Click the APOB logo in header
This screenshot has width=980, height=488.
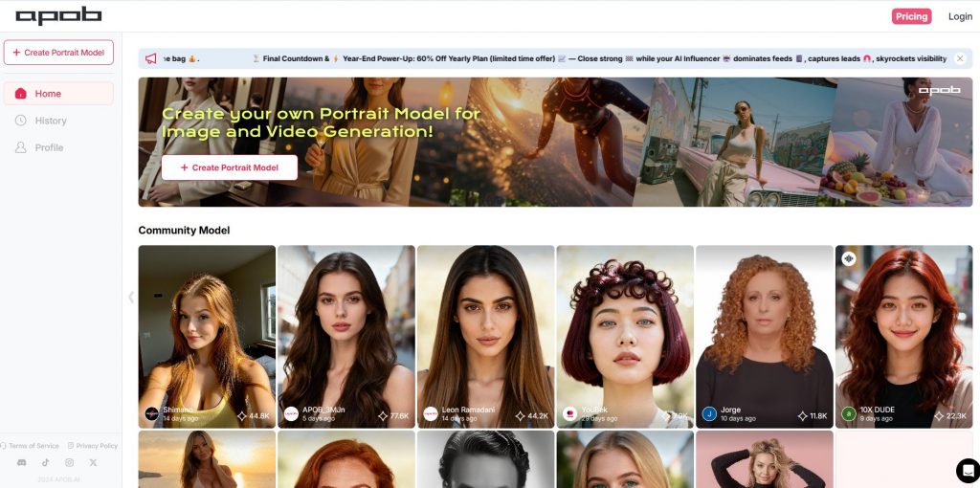(x=58, y=16)
